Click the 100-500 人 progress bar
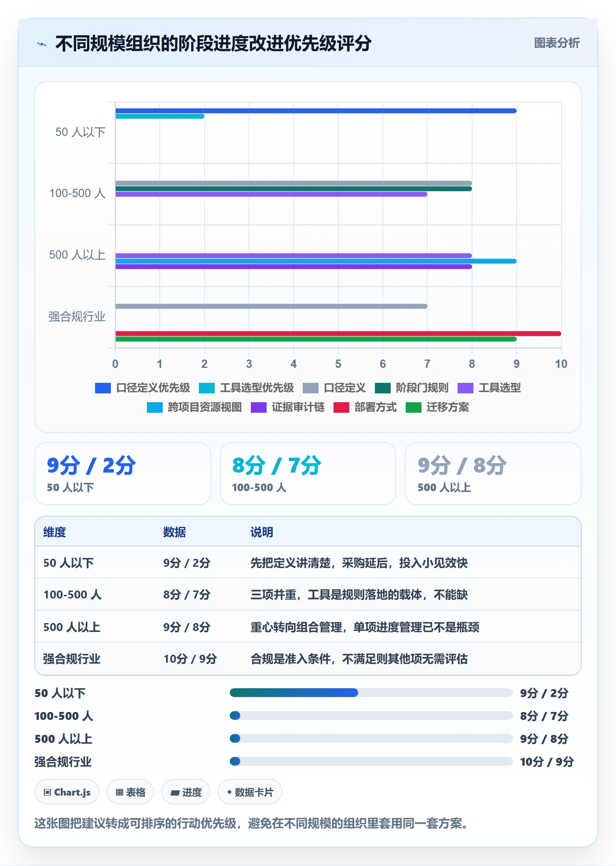The width and height of the screenshot is (616, 866). coord(371,716)
